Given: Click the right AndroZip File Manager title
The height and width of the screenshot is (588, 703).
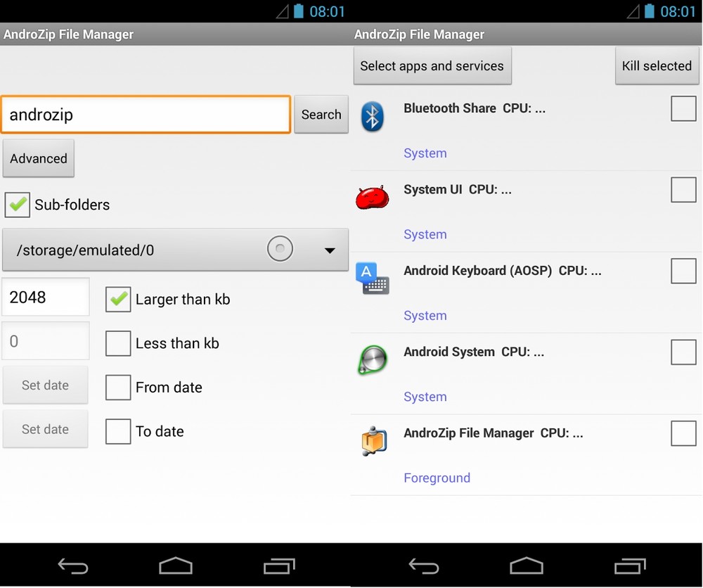Looking at the screenshot, I should click(x=419, y=34).
